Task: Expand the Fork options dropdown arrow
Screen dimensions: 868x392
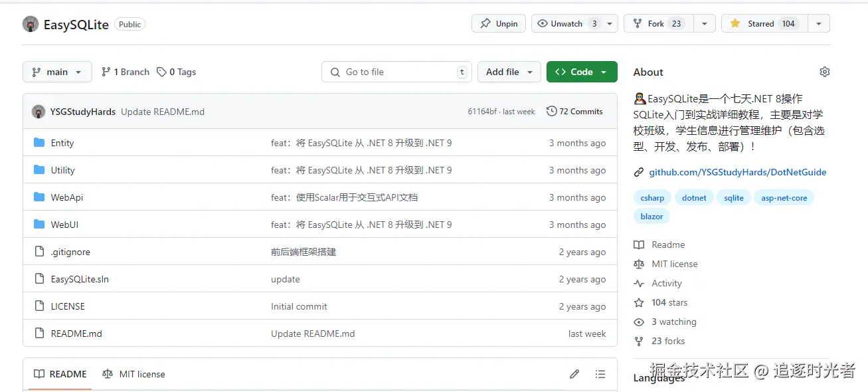Action: pos(705,23)
